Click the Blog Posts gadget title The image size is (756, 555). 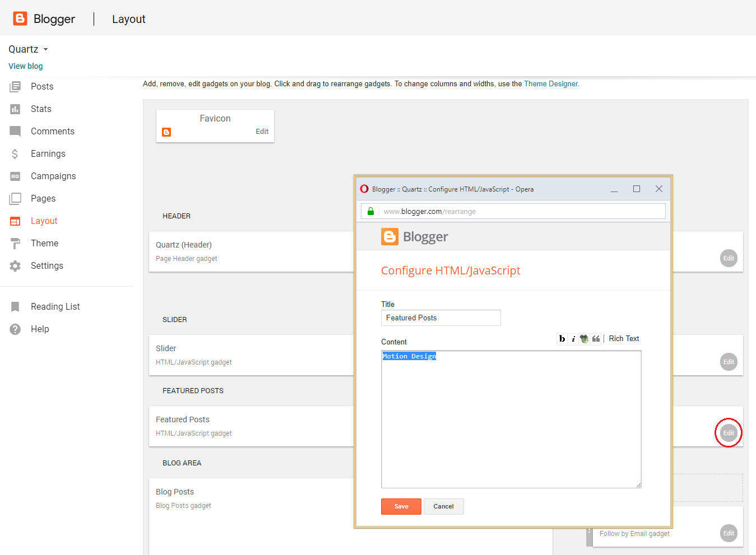175,492
